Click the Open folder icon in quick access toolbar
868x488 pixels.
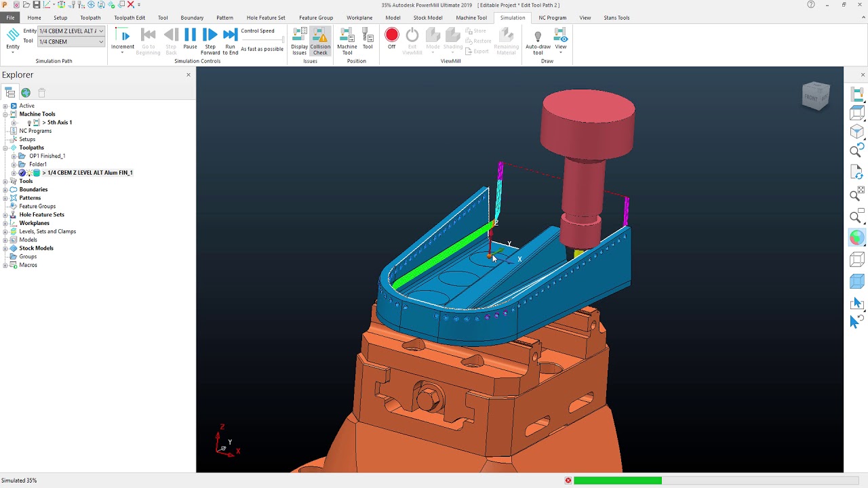26,5
